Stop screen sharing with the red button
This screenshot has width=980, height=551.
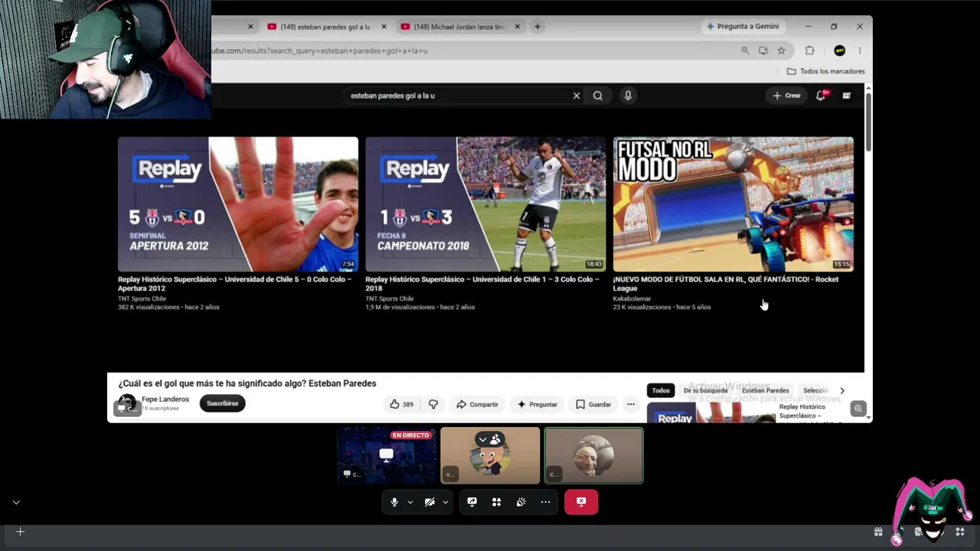581,502
